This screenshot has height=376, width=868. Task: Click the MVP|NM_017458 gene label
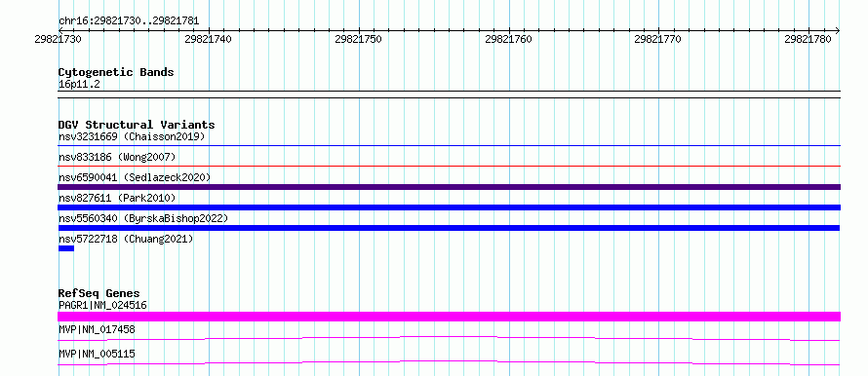(97, 329)
